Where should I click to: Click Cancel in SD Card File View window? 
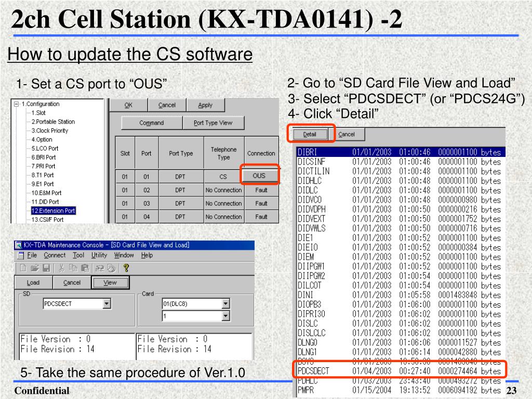(72, 282)
